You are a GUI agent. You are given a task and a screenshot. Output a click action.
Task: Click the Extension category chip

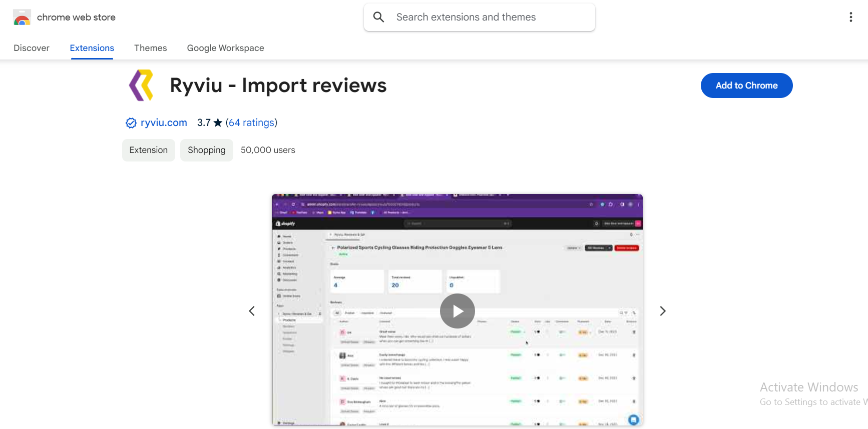(149, 150)
